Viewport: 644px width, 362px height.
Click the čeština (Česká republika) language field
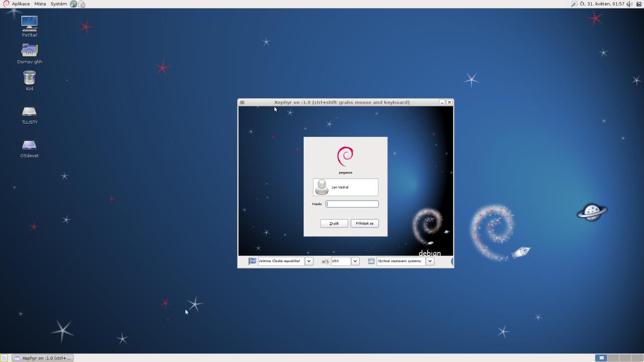(x=281, y=261)
